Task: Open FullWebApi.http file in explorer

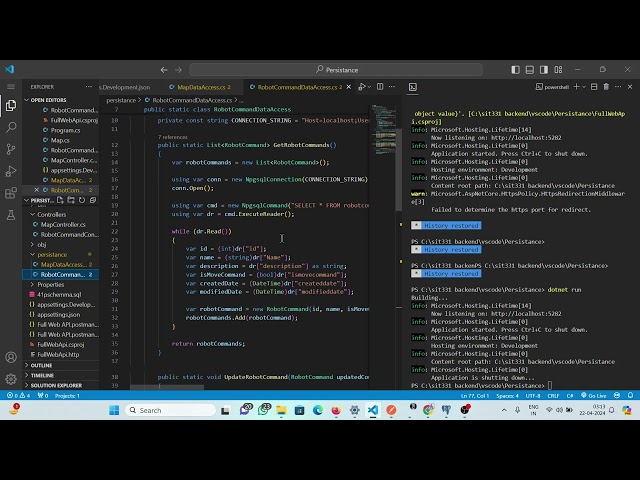Action: click(60, 354)
